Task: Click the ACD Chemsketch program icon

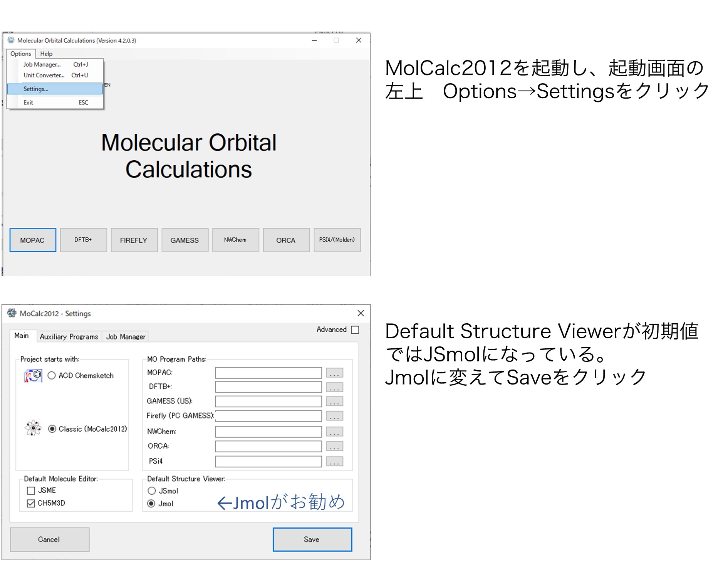Action: pos(33,375)
